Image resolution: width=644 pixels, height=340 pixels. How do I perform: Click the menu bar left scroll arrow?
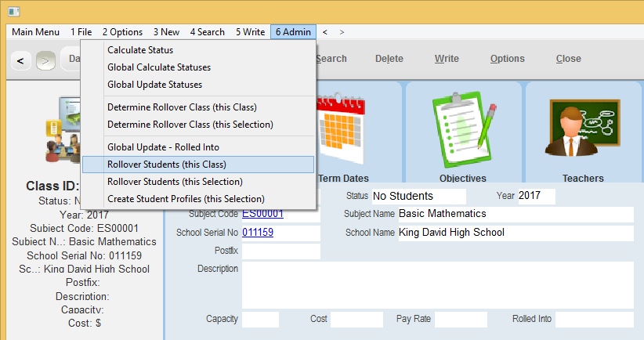pyautogui.click(x=325, y=32)
